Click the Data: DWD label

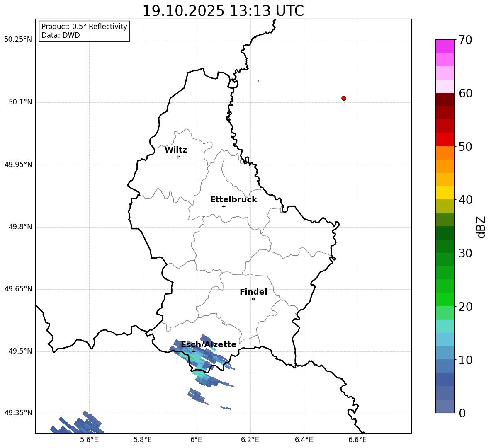pos(61,35)
